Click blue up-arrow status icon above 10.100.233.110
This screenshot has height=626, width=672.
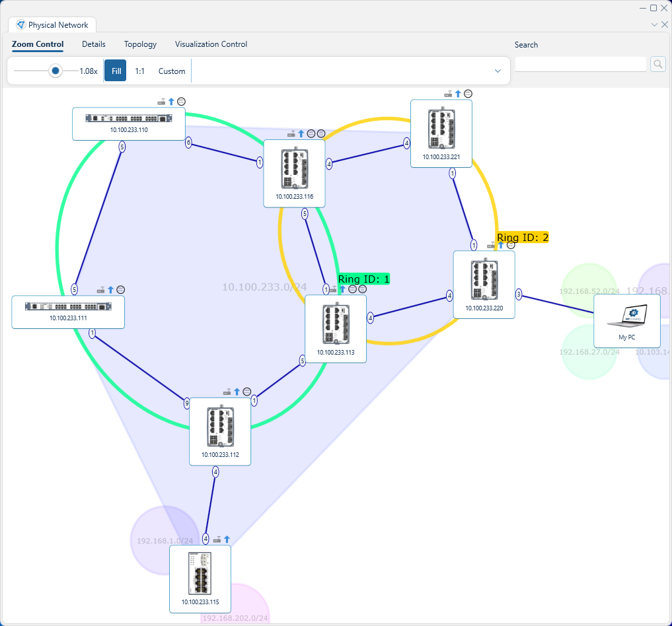pyautogui.click(x=171, y=102)
